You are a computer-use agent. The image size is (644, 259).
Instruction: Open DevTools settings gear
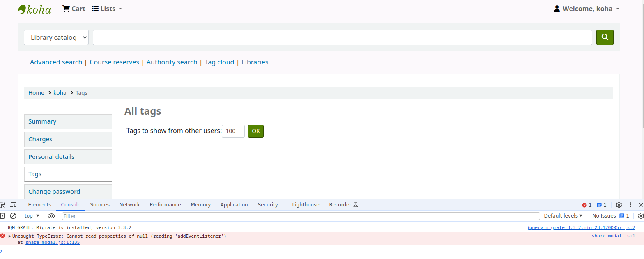click(619, 205)
